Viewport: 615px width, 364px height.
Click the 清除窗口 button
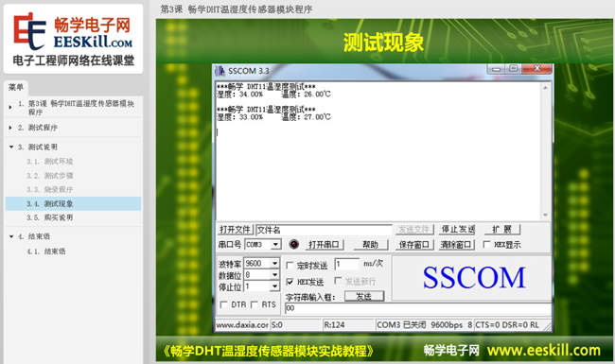(457, 245)
